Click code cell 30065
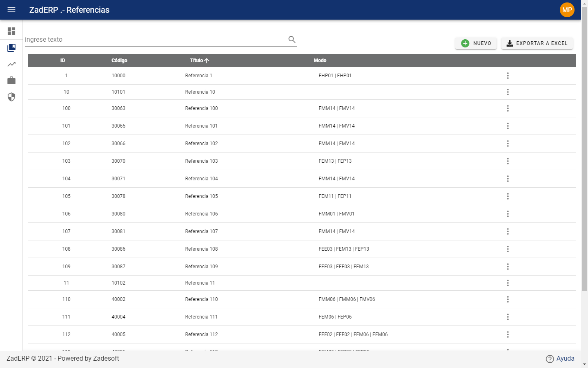 pos(118,126)
